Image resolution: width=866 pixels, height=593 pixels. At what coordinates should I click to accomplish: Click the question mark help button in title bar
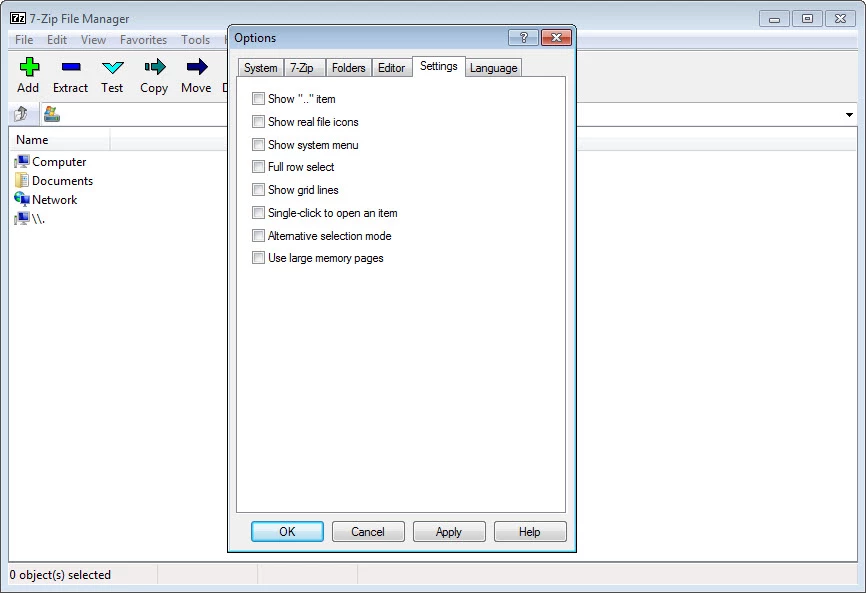pos(523,38)
